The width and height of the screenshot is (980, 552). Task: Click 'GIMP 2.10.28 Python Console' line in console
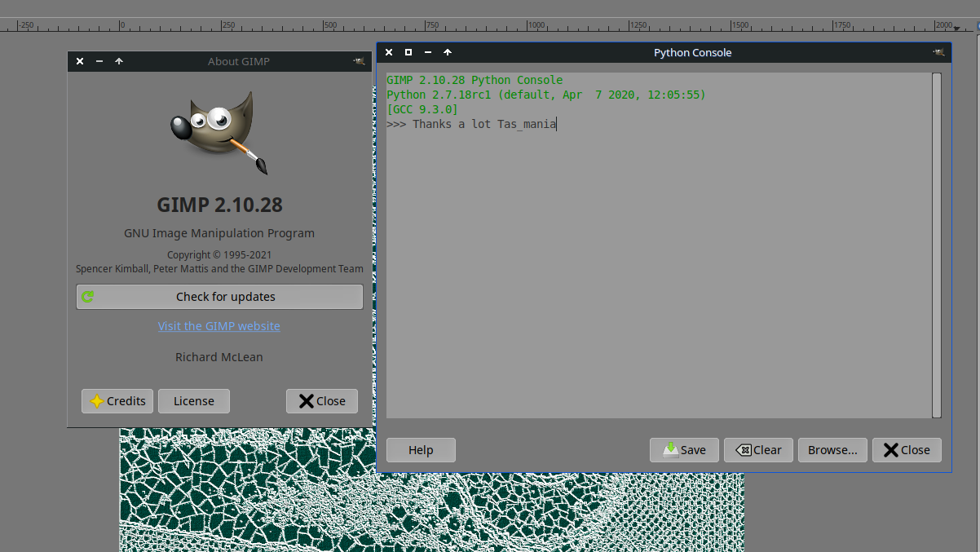click(x=475, y=80)
